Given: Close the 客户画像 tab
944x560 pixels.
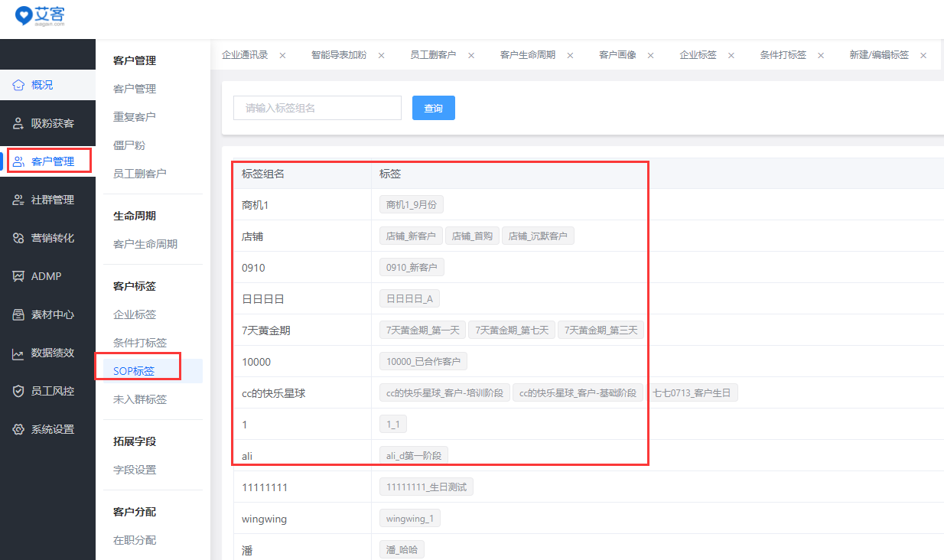Looking at the screenshot, I should (x=651, y=55).
